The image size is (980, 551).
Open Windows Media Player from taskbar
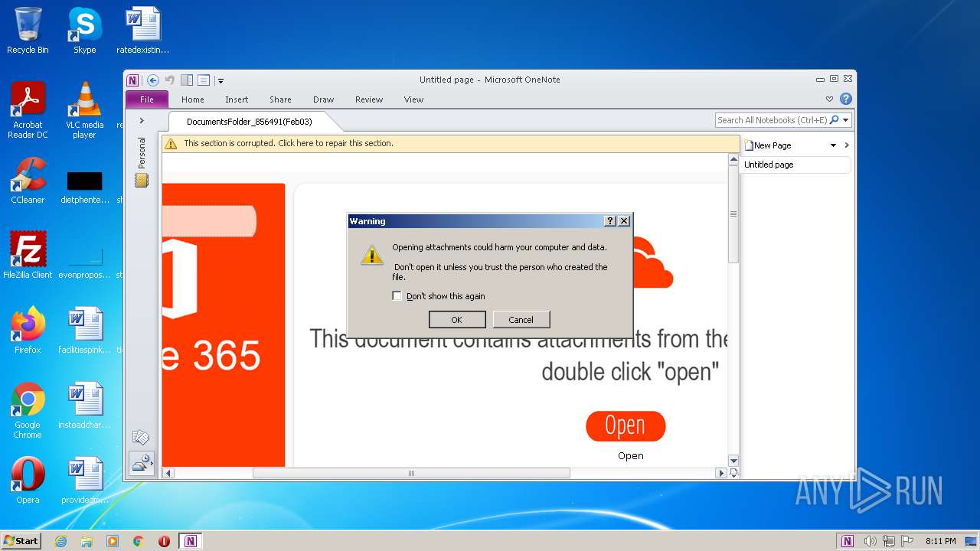(x=113, y=541)
